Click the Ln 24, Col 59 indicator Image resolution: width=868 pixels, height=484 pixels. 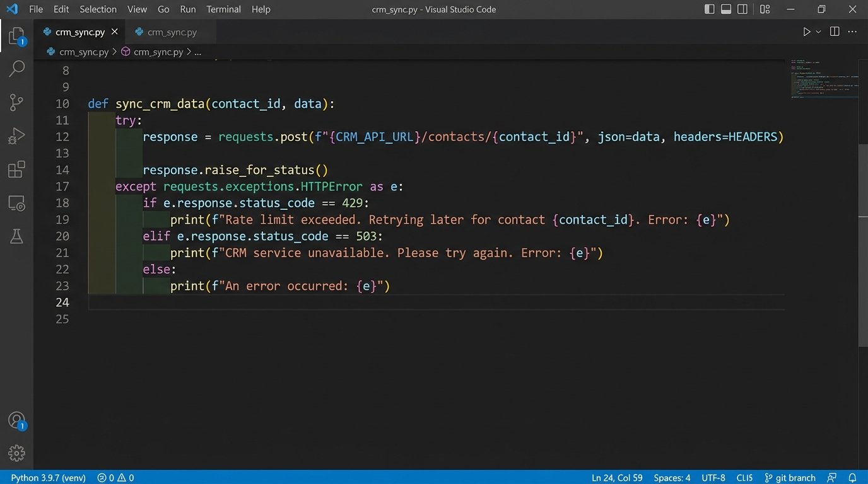(x=616, y=478)
